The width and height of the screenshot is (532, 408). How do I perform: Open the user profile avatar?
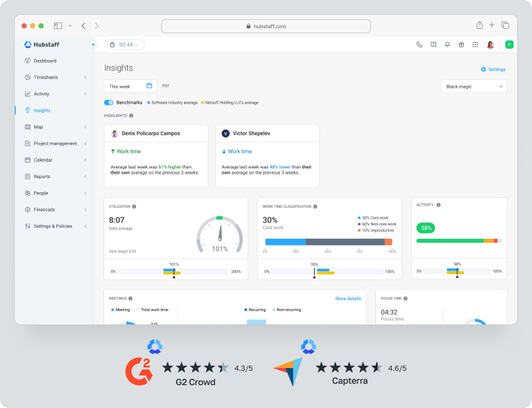(x=490, y=44)
